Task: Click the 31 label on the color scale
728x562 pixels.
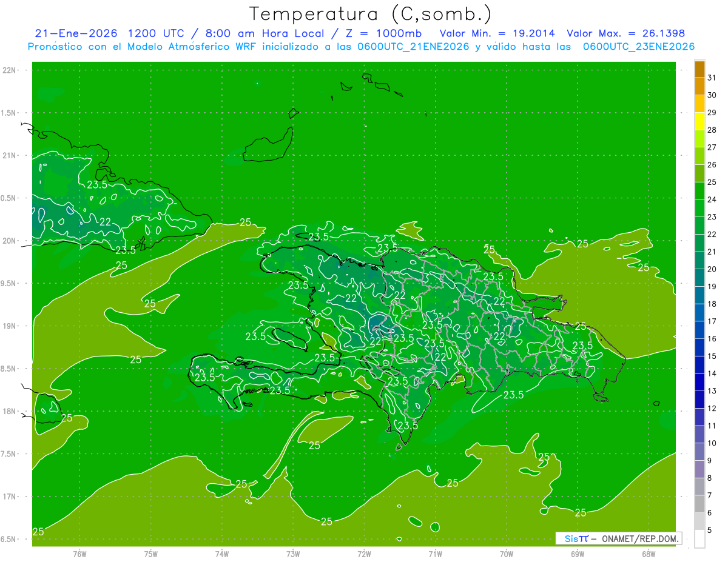Action: click(712, 78)
